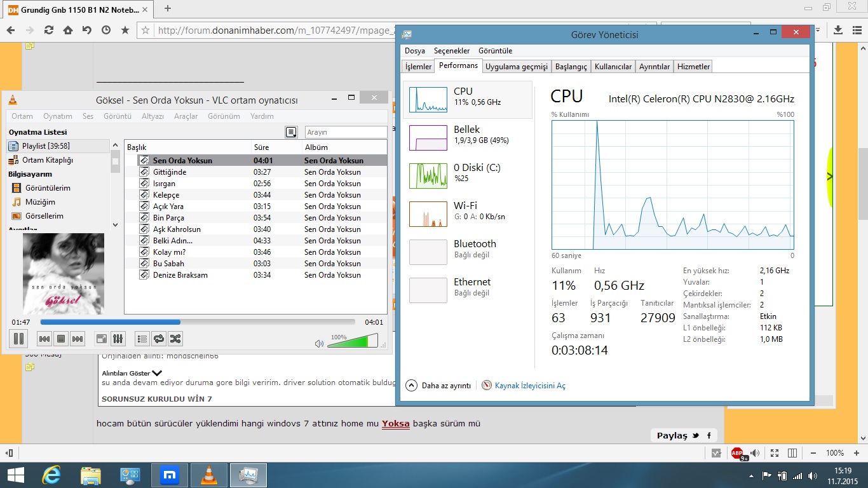The width and height of the screenshot is (868, 488).
Task: Sort playlist by Süre column header
Action: click(276, 147)
